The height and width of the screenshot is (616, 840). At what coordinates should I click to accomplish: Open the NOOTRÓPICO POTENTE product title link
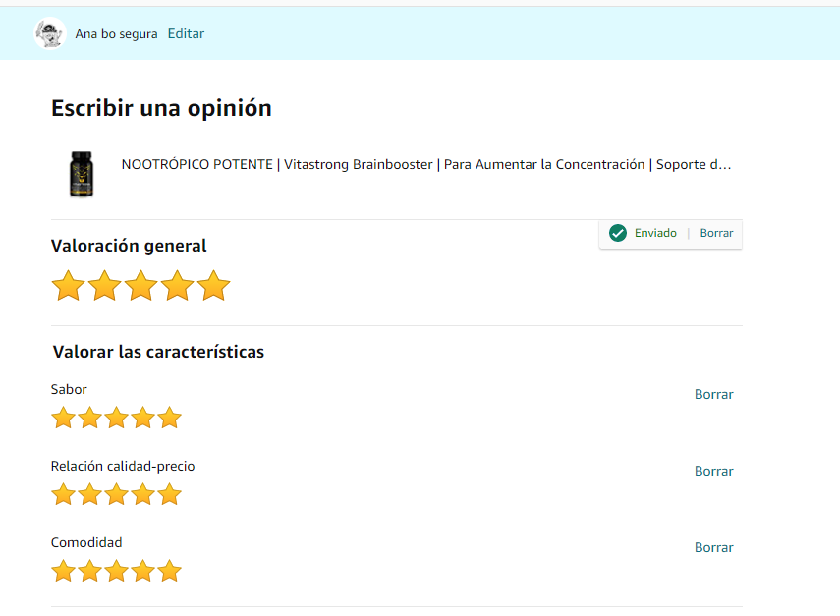(x=425, y=164)
